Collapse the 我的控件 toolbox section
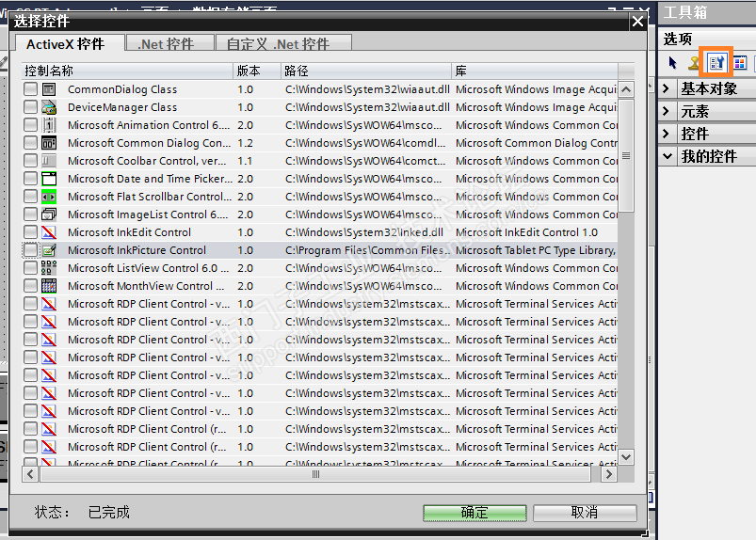Image resolution: width=756 pixels, height=540 pixels. coord(668,156)
